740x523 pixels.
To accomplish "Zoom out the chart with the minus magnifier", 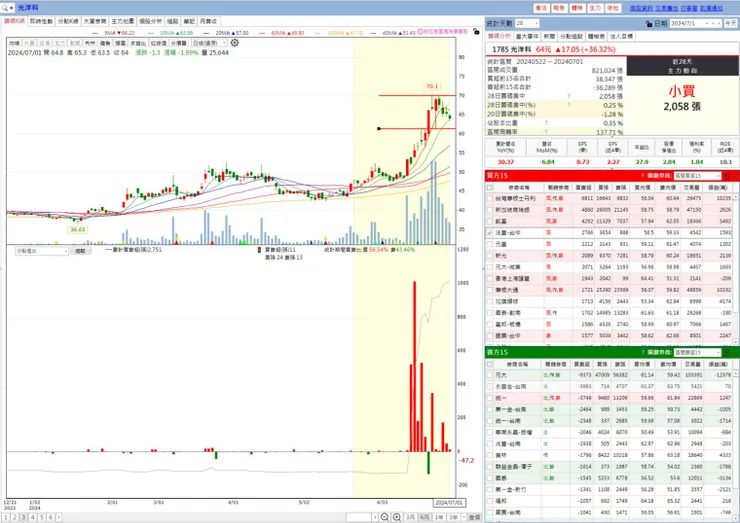I will tap(385, 517).
